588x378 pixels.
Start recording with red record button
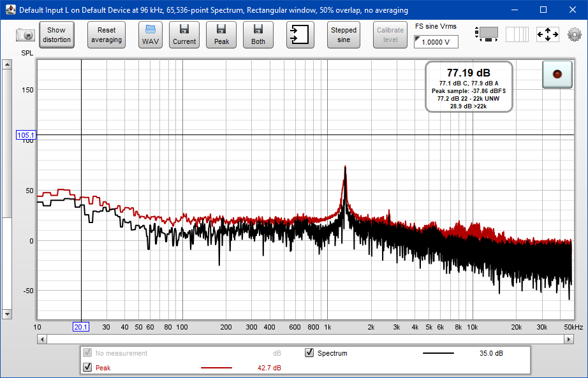click(x=557, y=74)
